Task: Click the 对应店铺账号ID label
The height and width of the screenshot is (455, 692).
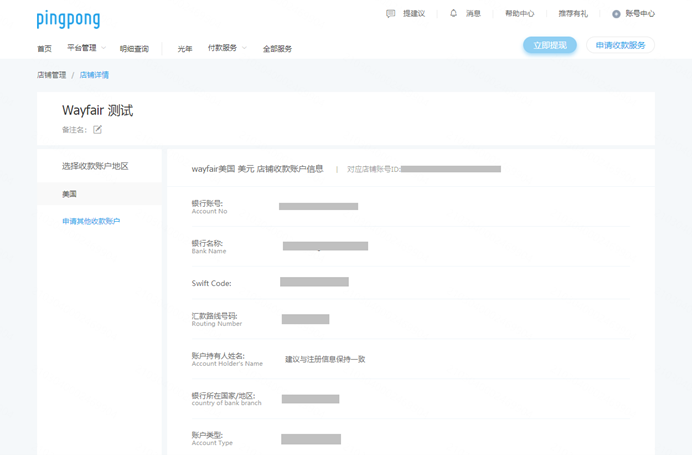Action: coord(373,169)
